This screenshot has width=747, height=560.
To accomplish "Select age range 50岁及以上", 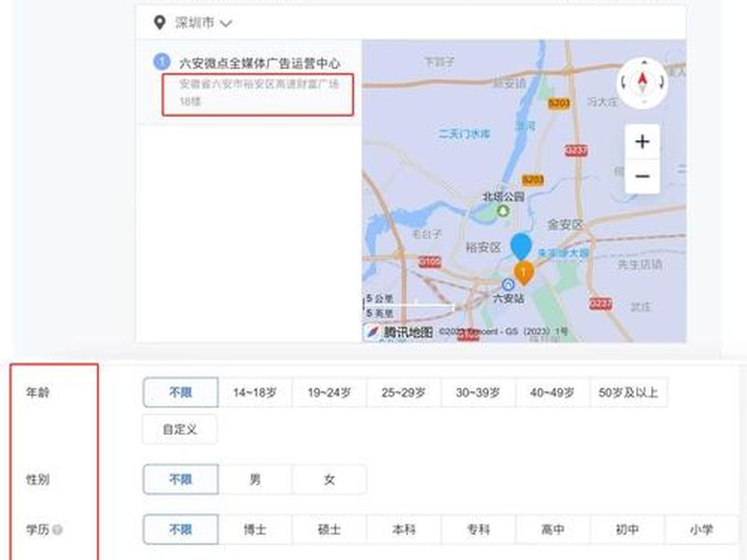I will pyautogui.click(x=628, y=392).
